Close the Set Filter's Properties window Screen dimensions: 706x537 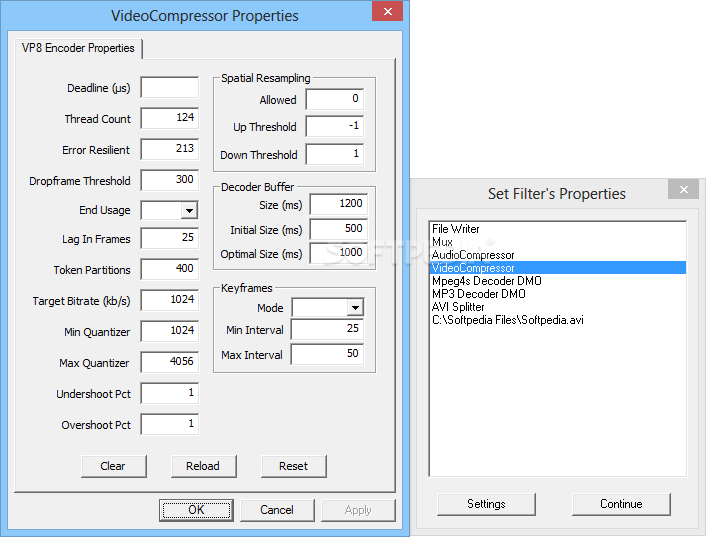(x=683, y=189)
